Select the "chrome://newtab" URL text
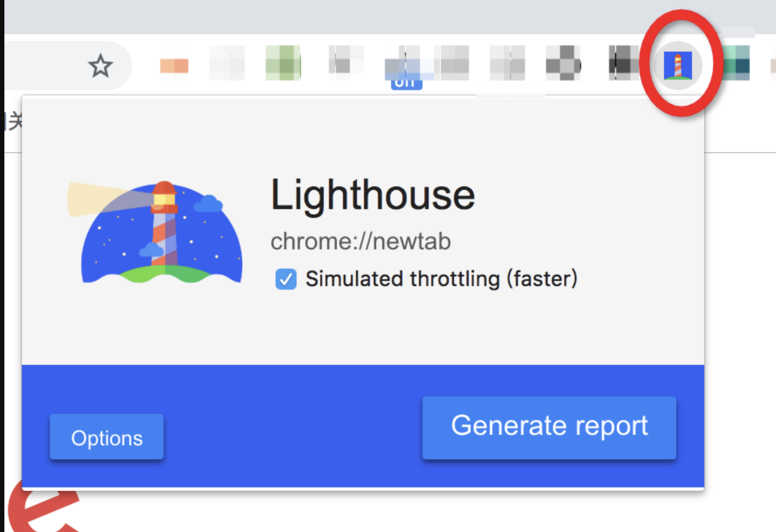 click(360, 241)
